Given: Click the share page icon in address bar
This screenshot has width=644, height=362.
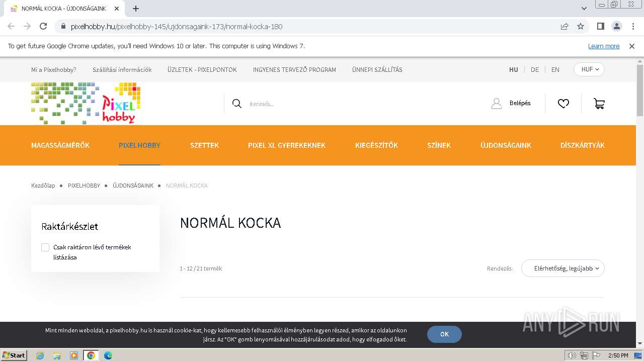Looking at the screenshot, I should coord(565,26).
